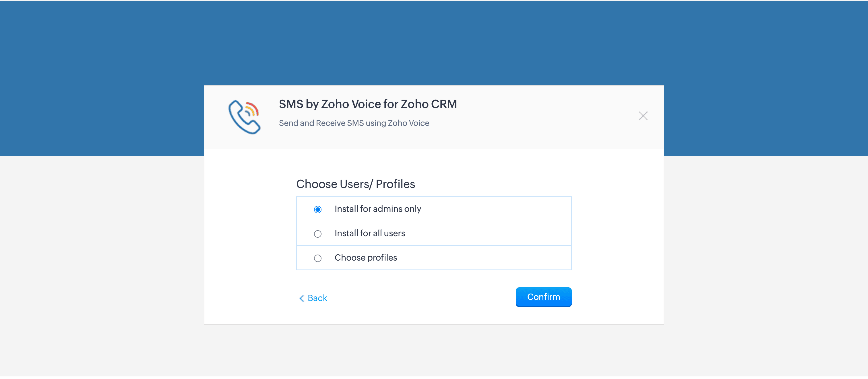Click the "Install for all users" label text
The image size is (868, 379).
click(x=369, y=233)
